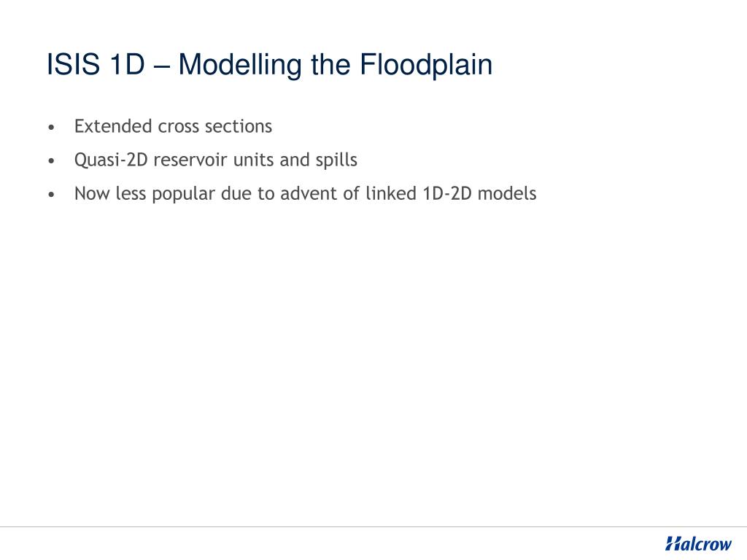Viewport: 747px width, 560px height.
Task: Select the bullet marker before Extended cross sections
Action: 52,127
